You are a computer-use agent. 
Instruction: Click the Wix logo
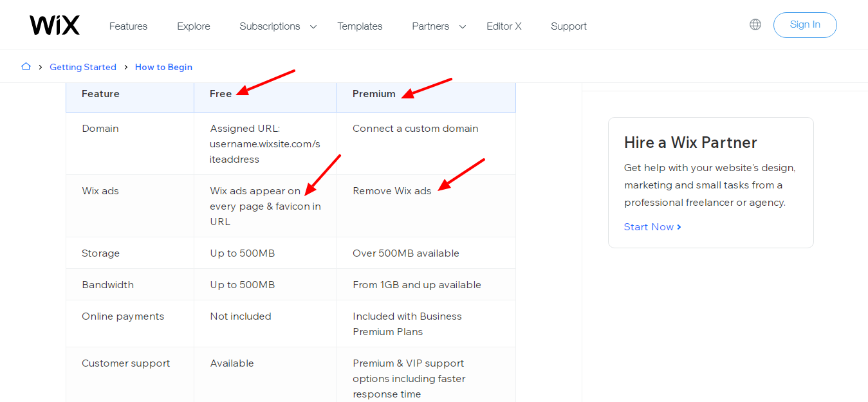[x=54, y=24]
